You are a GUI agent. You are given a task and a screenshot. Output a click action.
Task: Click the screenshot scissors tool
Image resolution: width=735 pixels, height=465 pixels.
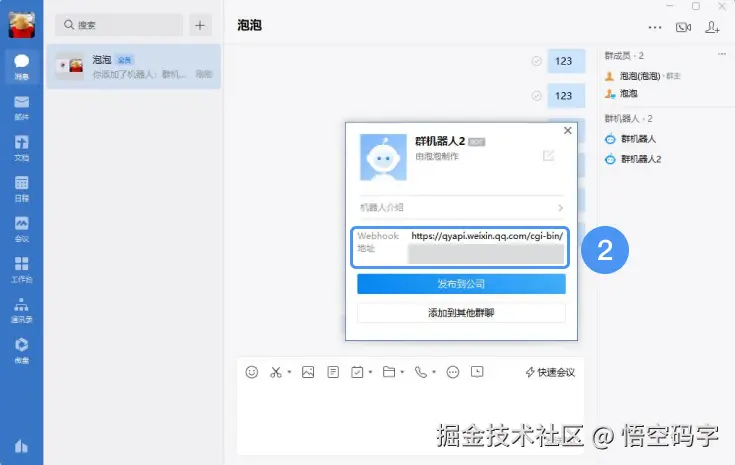pyautogui.click(x=276, y=372)
